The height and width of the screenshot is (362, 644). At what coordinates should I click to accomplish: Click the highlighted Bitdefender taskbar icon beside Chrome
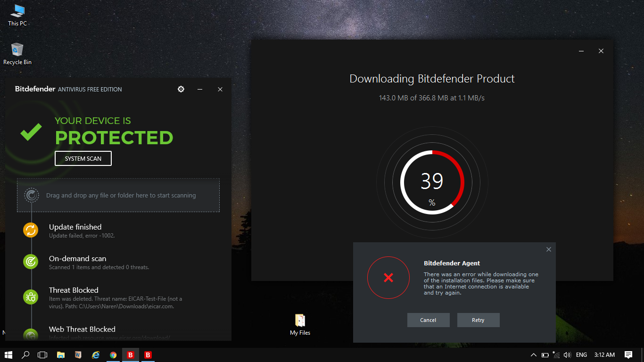(131, 355)
